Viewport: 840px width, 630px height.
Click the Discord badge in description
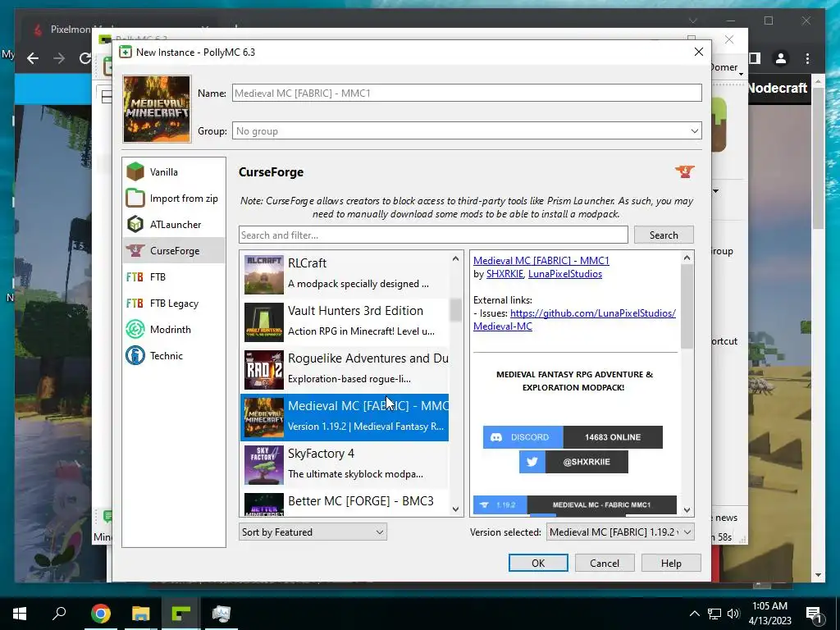573,437
